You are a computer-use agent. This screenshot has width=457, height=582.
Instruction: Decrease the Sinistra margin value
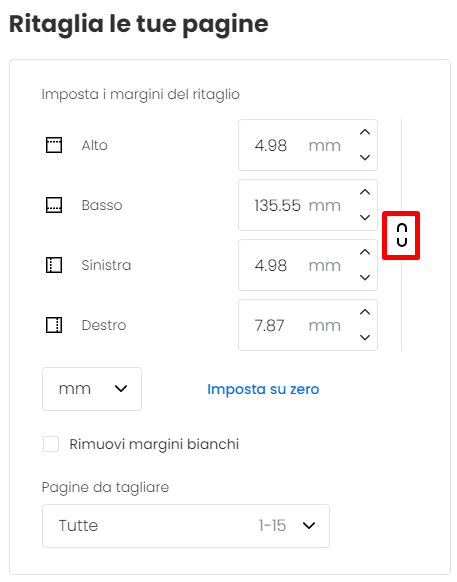pos(365,278)
